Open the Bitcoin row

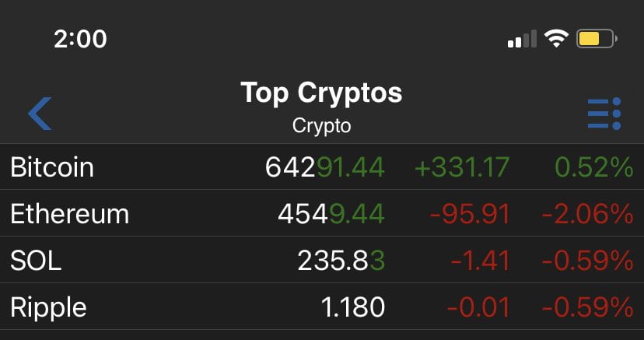[52, 167]
